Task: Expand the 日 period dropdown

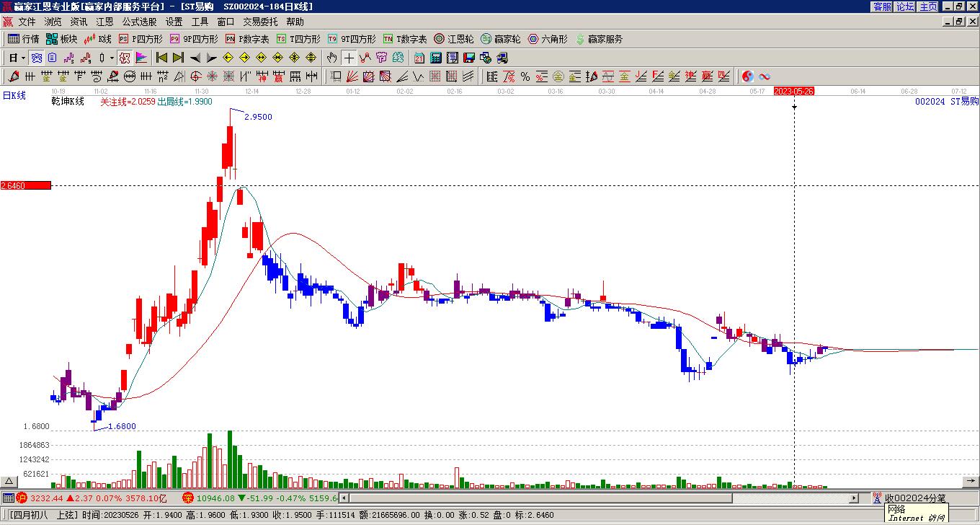Action: click(23, 58)
